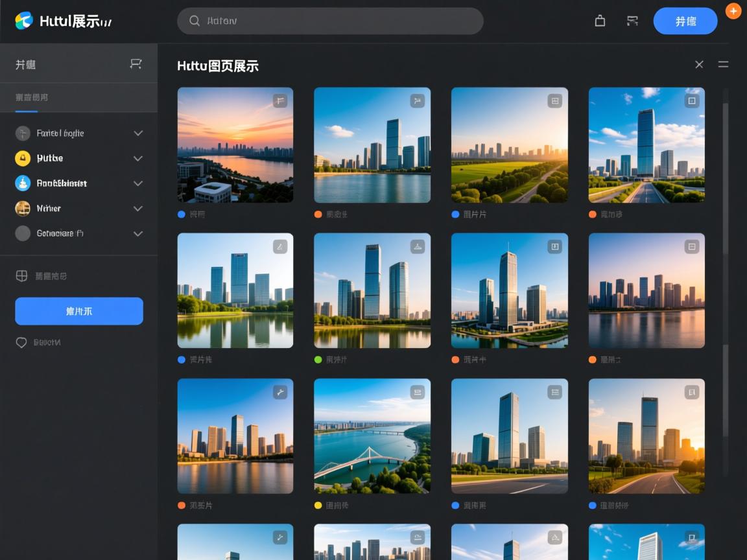This screenshot has width=747, height=560.
Task: Expand the Putbe row chevron
Action: click(x=137, y=158)
